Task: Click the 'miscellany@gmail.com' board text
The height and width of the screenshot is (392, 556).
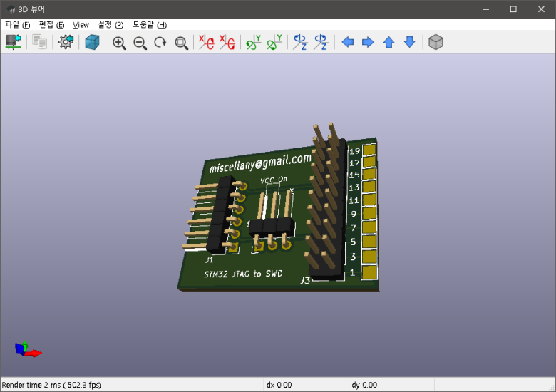Action: pyautogui.click(x=260, y=163)
